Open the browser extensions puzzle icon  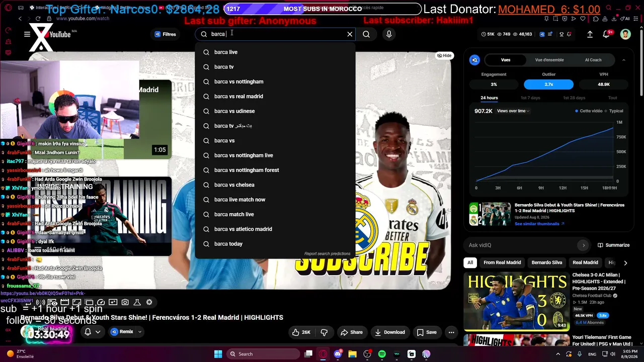[596, 19]
